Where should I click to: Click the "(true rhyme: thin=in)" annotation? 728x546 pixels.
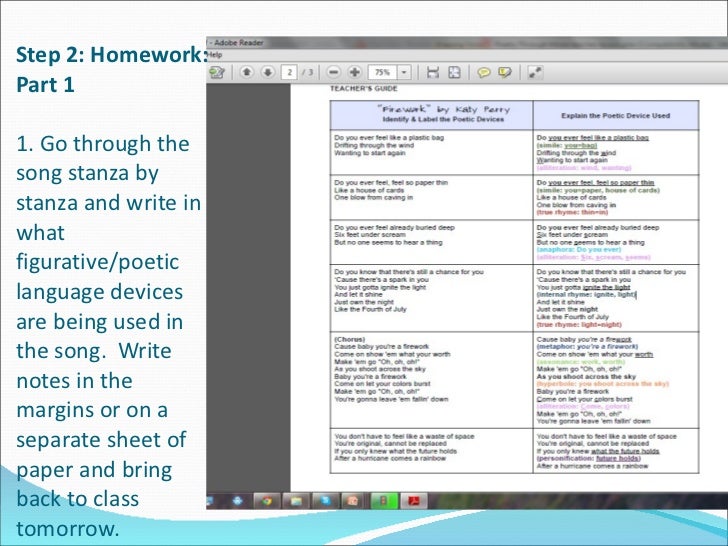[572, 213]
